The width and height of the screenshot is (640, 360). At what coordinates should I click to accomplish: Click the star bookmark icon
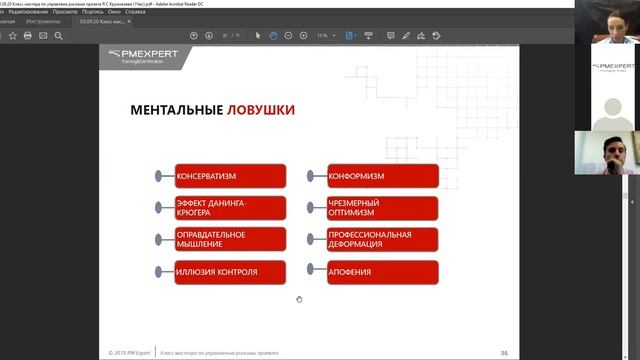pyautogui.click(x=13, y=36)
